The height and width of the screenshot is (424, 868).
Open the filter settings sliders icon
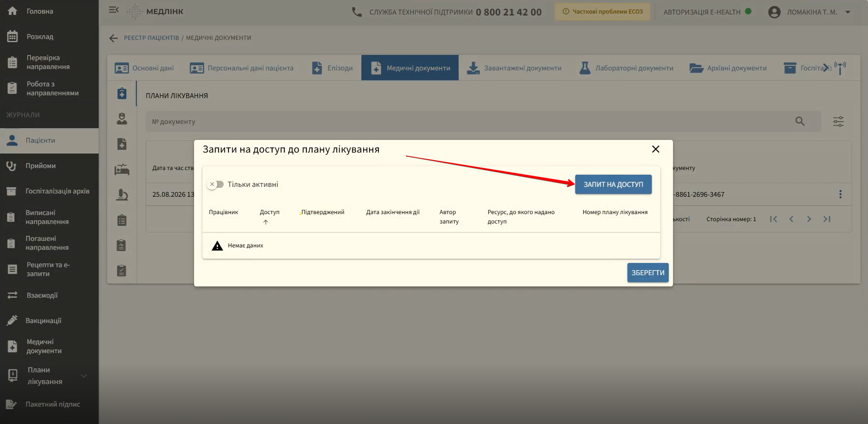[838, 122]
